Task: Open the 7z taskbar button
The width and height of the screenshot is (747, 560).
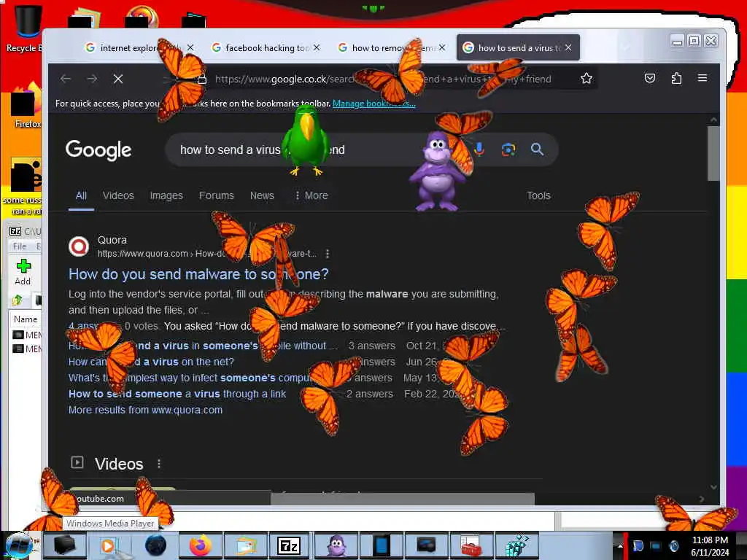Action: click(x=289, y=545)
